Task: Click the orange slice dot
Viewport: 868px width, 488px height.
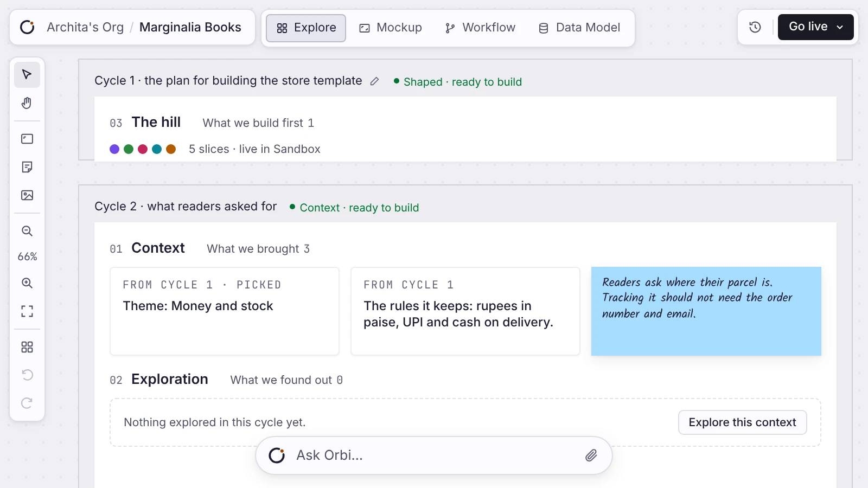Action: pos(171,149)
